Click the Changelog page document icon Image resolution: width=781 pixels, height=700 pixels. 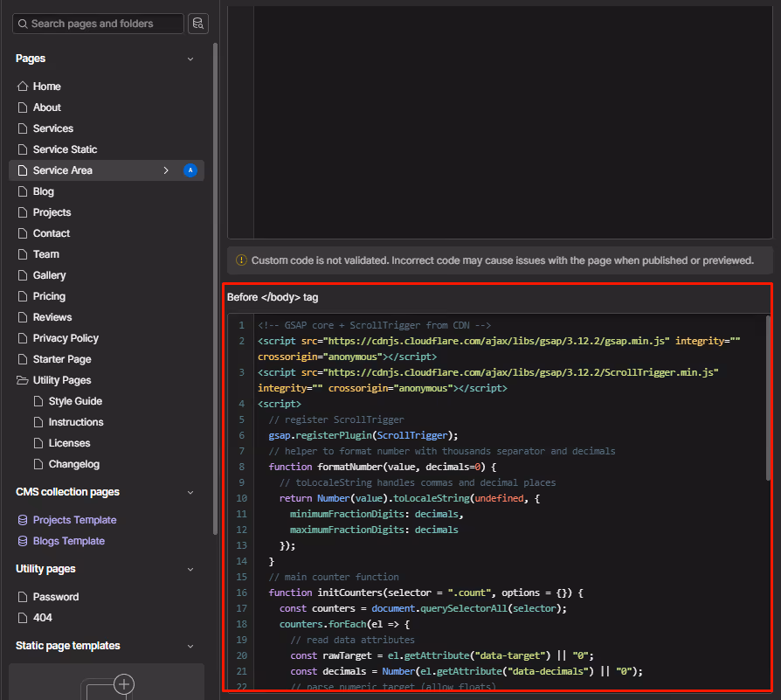click(38, 464)
